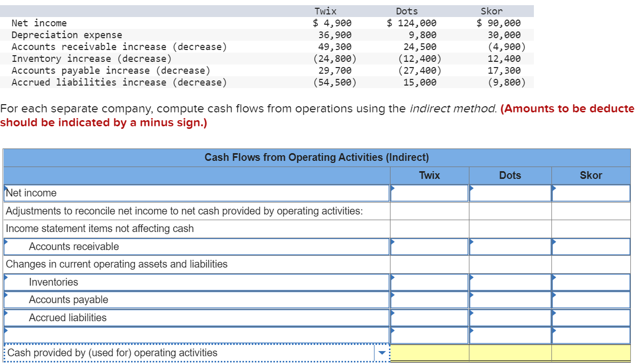Click the Skor Net income input cell
The image size is (635, 364).
coord(592,193)
